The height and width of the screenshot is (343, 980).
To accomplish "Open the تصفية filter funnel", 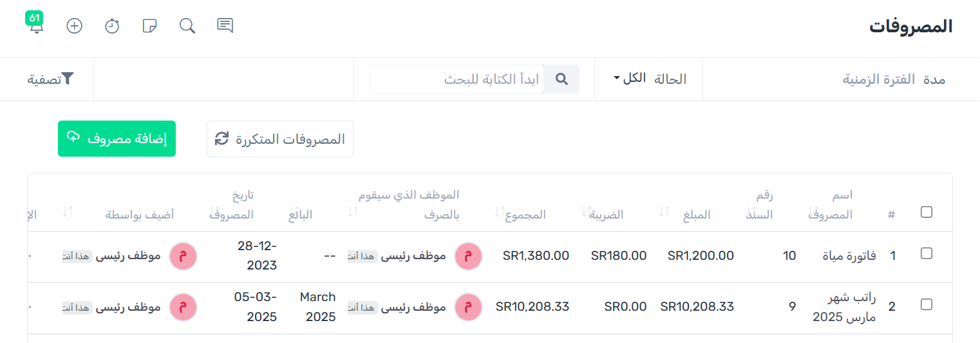I will [51, 79].
